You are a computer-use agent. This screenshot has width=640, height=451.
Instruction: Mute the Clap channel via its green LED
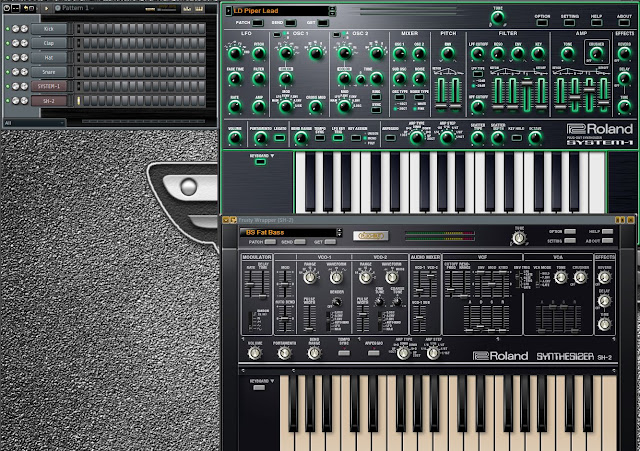click(7, 43)
